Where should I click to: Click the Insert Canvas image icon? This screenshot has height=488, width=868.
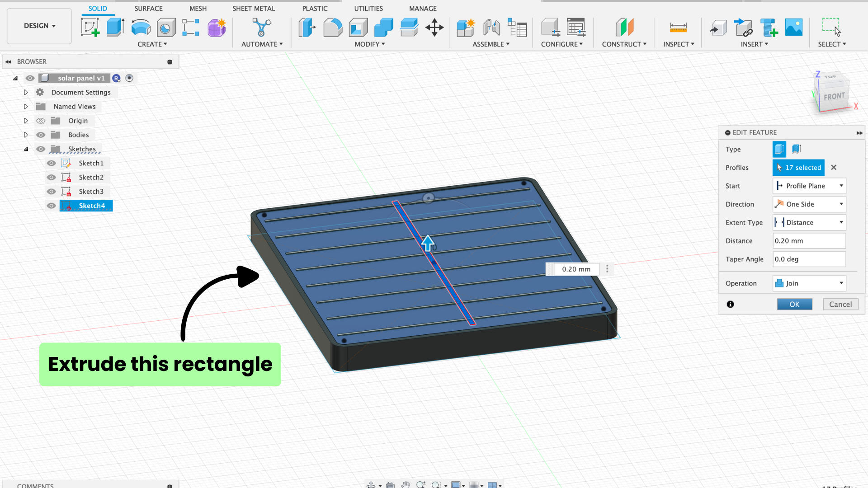794,27
